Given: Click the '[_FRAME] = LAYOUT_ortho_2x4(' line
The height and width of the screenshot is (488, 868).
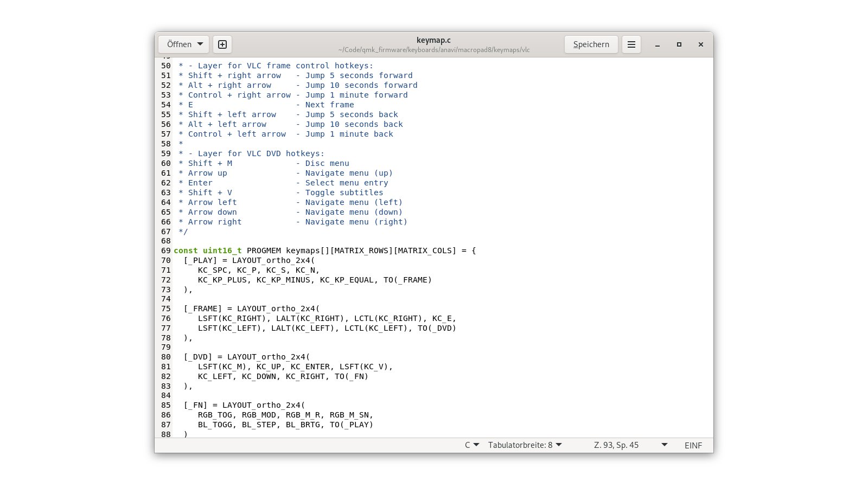Looking at the screenshot, I should [x=252, y=309].
